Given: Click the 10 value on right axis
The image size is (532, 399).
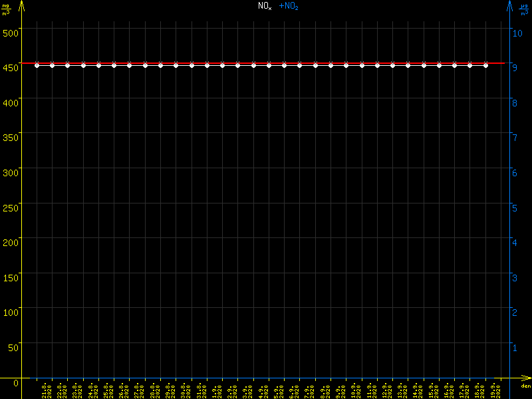Looking at the screenshot, I should tap(516, 32).
